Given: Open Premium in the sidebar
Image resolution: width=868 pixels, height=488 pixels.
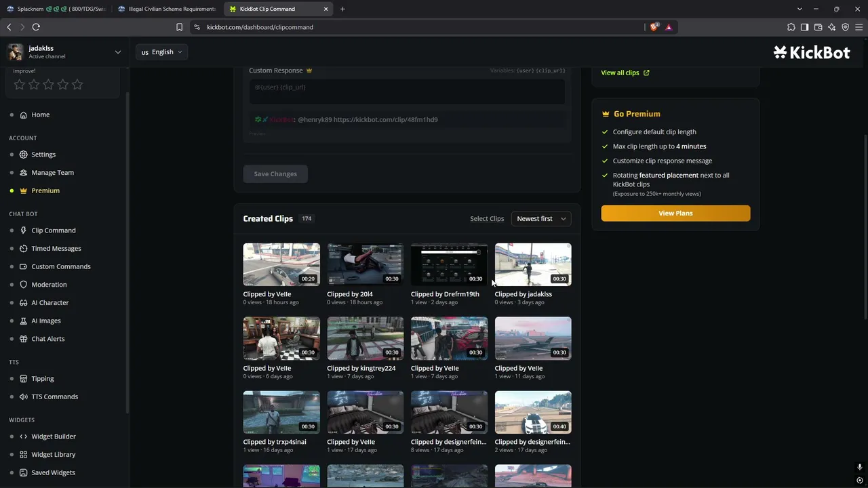Looking at the screenshot, I should 45,190.
